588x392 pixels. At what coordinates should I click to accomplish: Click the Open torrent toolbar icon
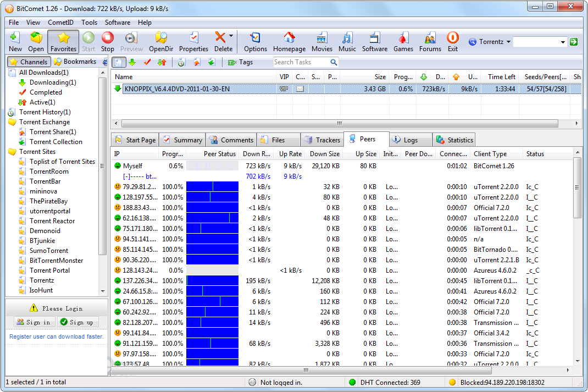coord(36,41)
